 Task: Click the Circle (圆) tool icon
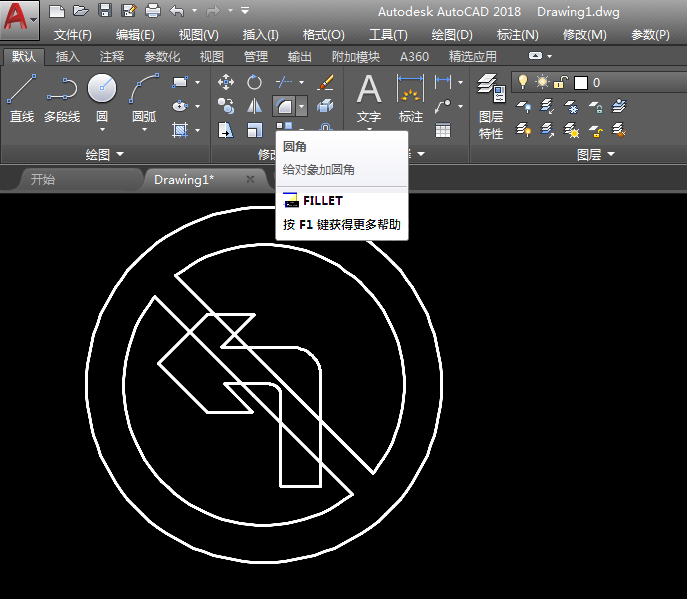[102, 92]
